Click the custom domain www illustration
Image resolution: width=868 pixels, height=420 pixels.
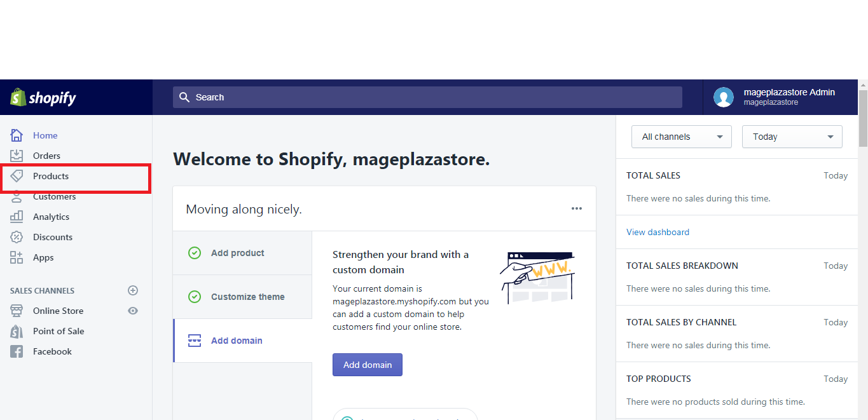[x=537, y=278]
